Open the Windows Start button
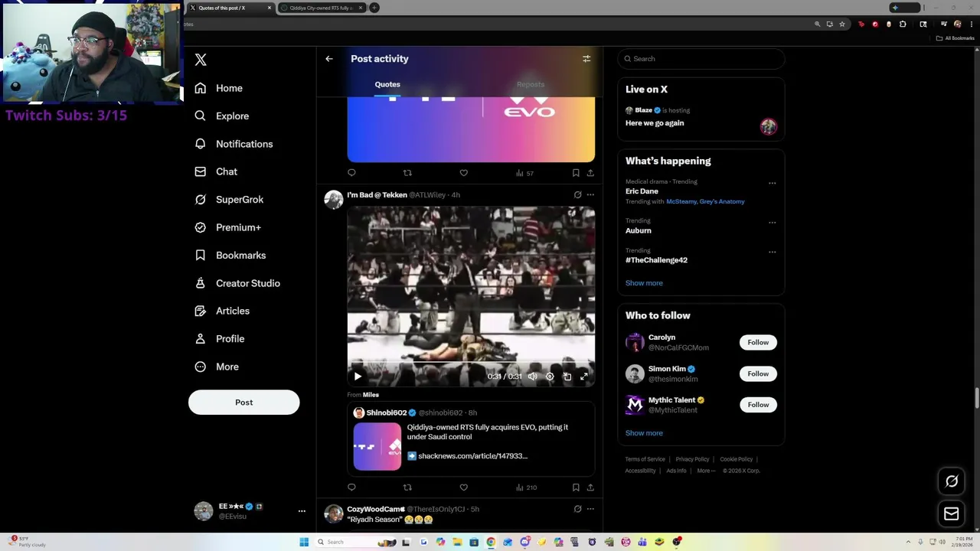The width and height of the screenshot is (980, 551). pos(304,542)
